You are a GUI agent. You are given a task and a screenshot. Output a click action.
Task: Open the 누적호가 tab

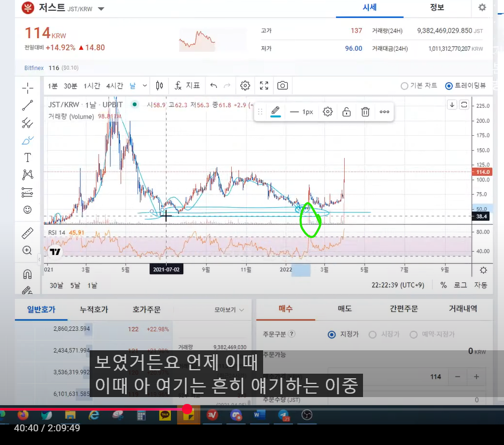94,310
